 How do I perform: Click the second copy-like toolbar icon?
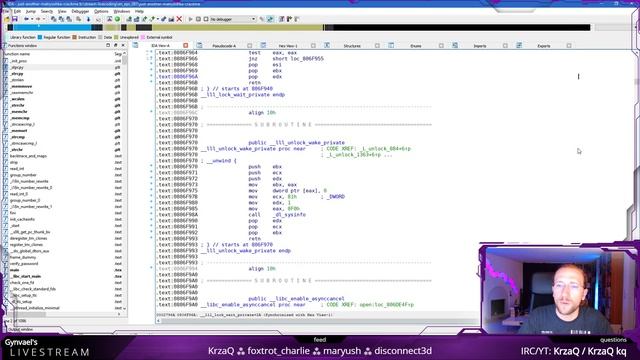coord(61,19)
